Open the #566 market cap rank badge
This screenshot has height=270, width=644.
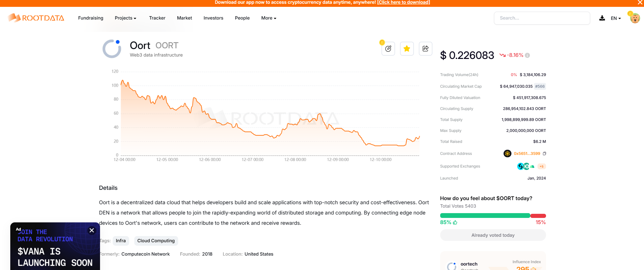click(540, 86)
